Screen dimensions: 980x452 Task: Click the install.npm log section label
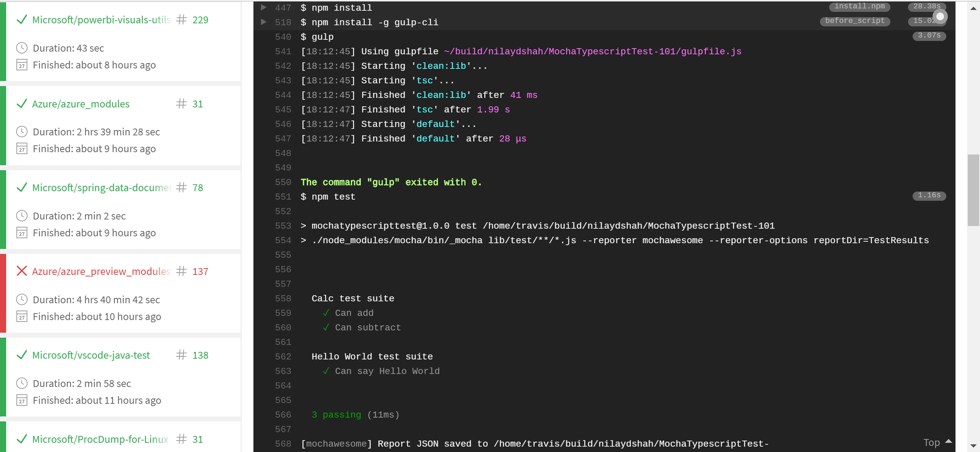click(x=859, y=7)
